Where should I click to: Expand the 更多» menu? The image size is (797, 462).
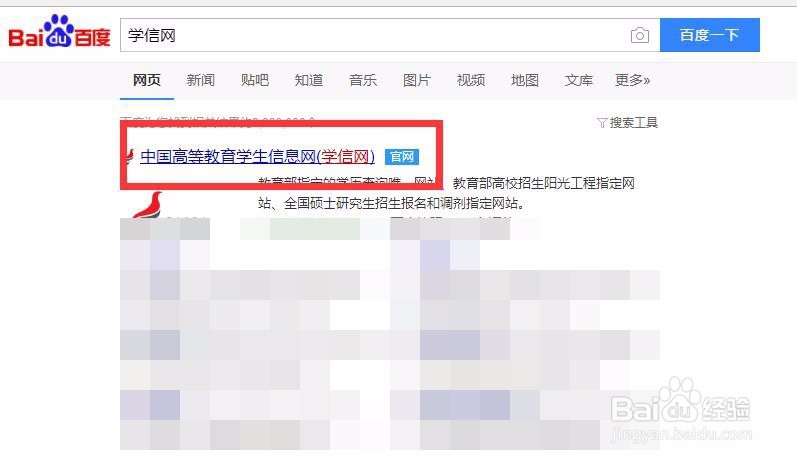[x=632, y=80]
